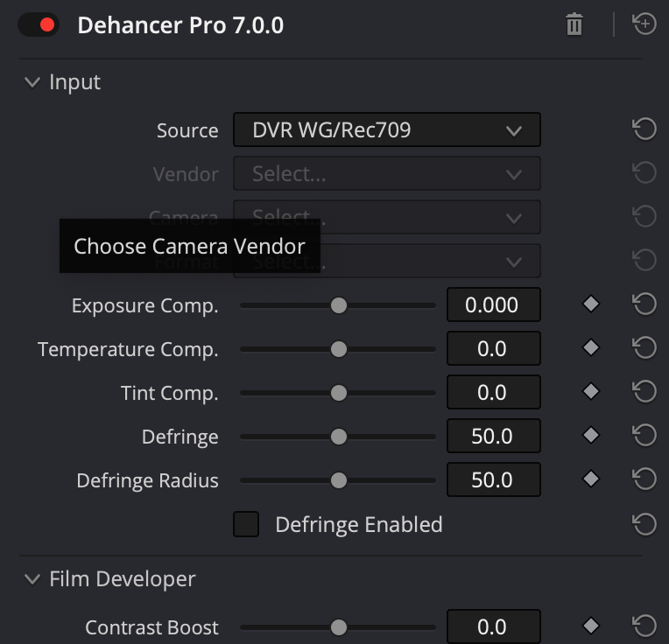
Task: Open the Format dropdown arrow
Action: pyautogui.click(x=514, y=262)
